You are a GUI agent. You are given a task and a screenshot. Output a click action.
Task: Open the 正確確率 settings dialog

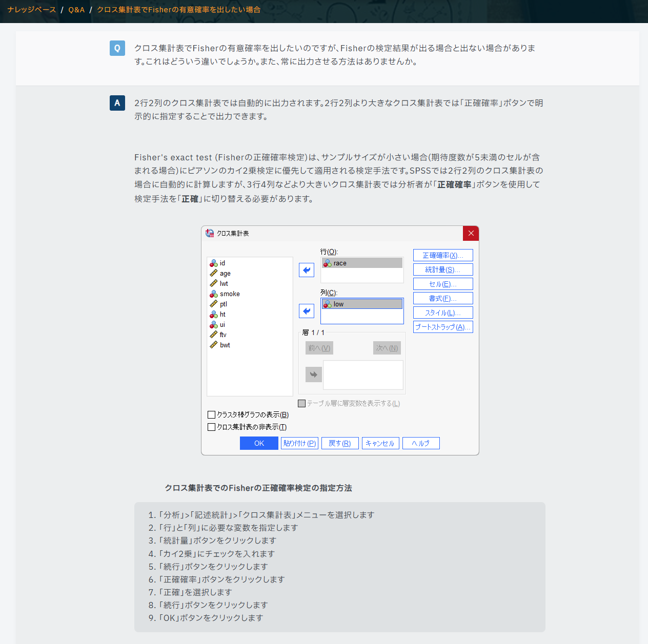tap(442, 255)
